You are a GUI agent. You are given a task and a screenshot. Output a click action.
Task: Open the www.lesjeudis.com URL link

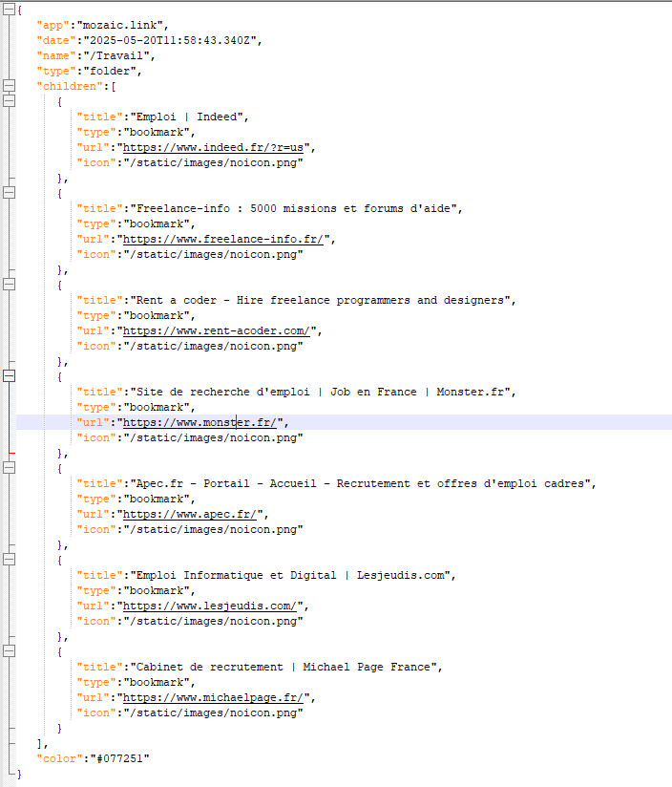210,606
